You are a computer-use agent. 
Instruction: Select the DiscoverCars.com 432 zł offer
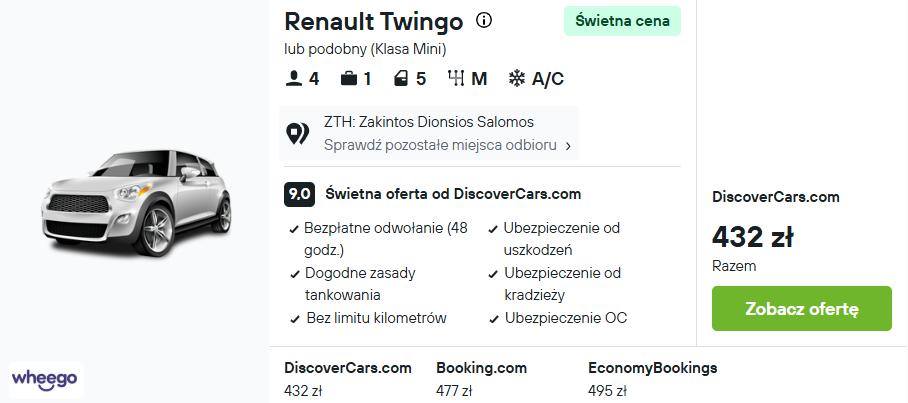(x=347, y=379)
